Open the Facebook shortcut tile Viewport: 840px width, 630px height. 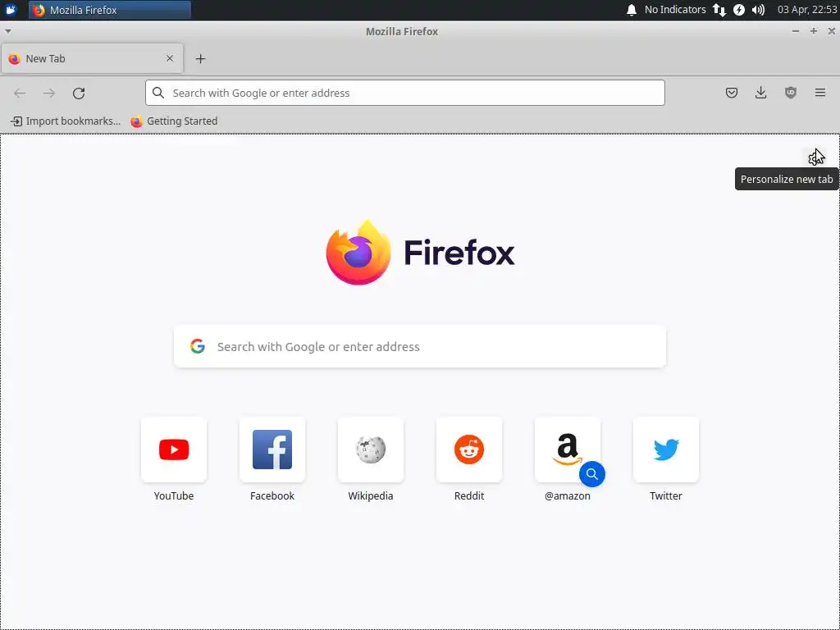(272, 450)
